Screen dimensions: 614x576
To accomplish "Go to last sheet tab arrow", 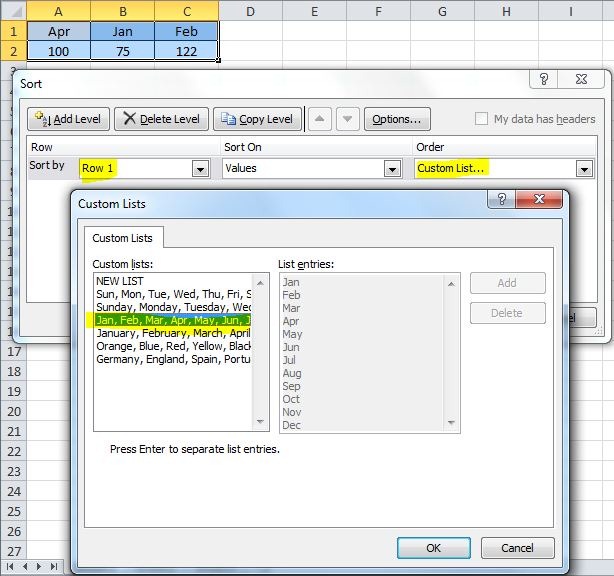I will pyautogui.click(x=54, y=566).
